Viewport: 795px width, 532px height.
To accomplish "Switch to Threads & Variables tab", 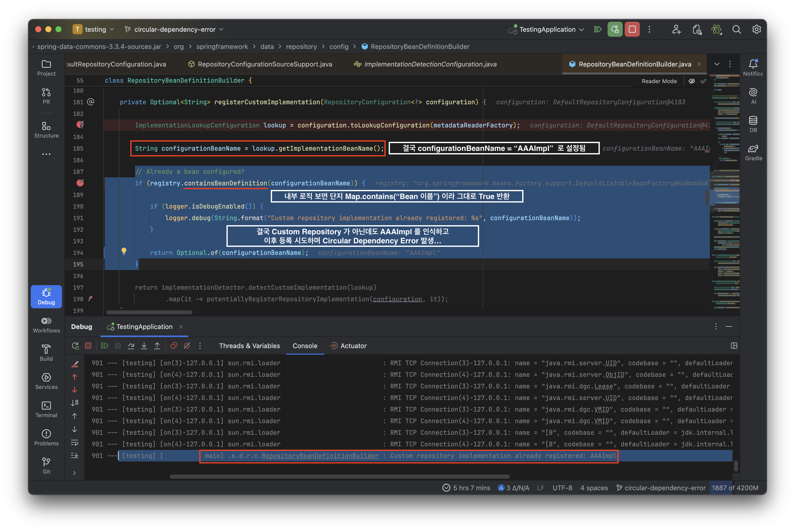I will click(x=249, y=346).
